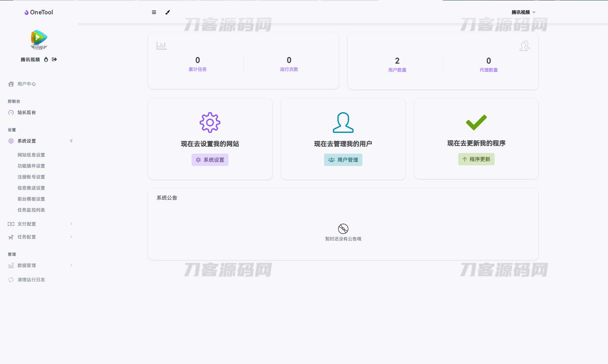This screenshot has height=364, width=608.
Task: Expand the 支付配置 sidebar menu
Action: (40, 224)
